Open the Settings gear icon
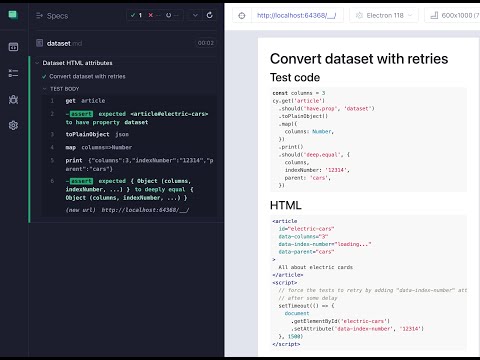 (13, 125)
